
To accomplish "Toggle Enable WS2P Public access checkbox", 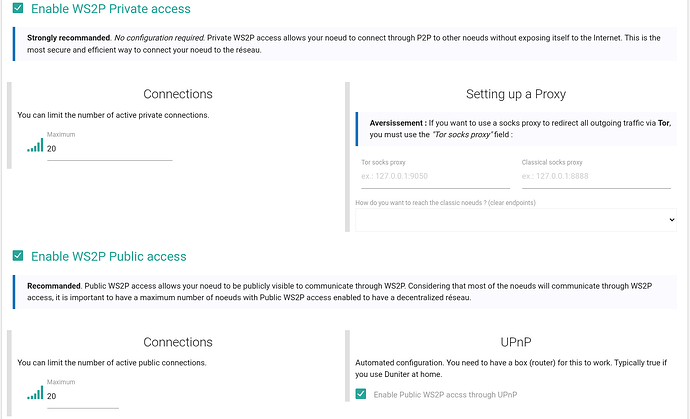I will point(17,256).
